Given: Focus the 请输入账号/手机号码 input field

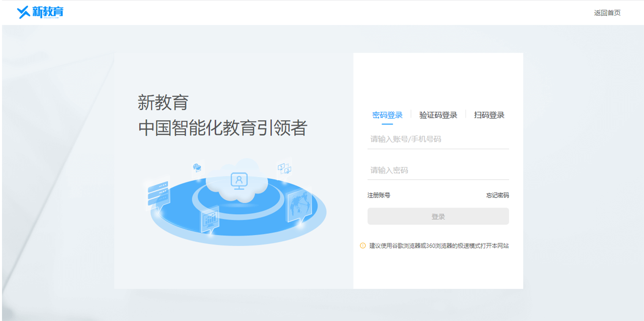Looking at the screenshot, I should 438,139.
